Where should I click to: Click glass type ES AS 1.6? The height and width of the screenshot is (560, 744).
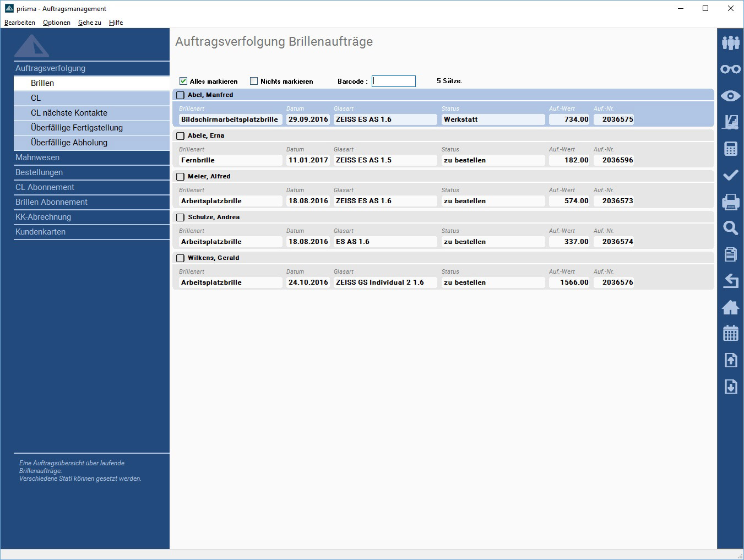click(385, 242)
